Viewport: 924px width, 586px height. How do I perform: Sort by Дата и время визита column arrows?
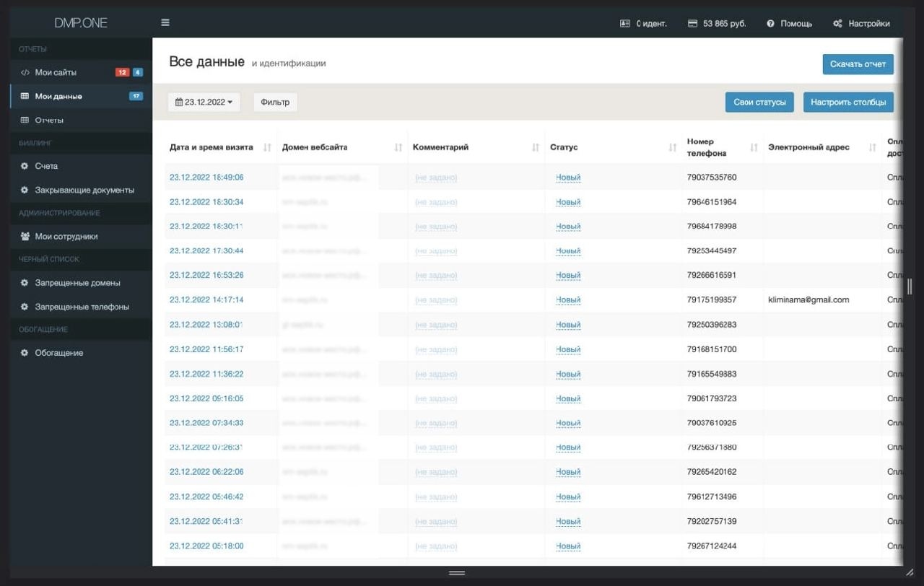click(x=267, y=147)
